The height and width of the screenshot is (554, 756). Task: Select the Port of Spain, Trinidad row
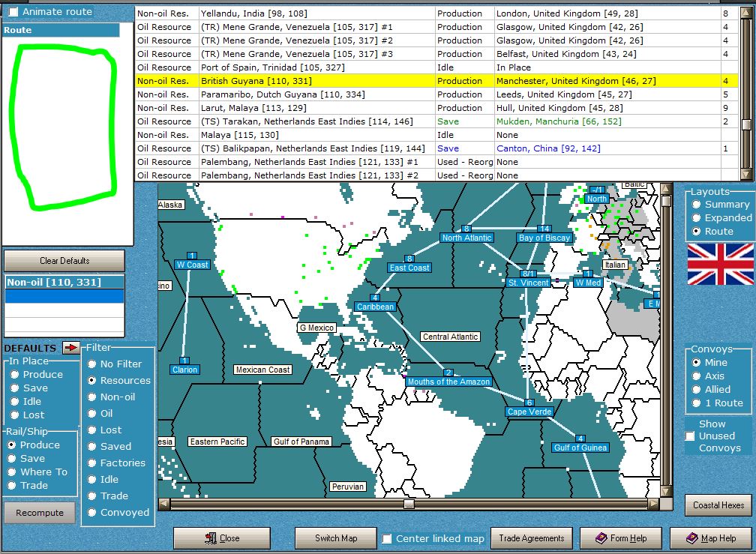click(436, 67)
